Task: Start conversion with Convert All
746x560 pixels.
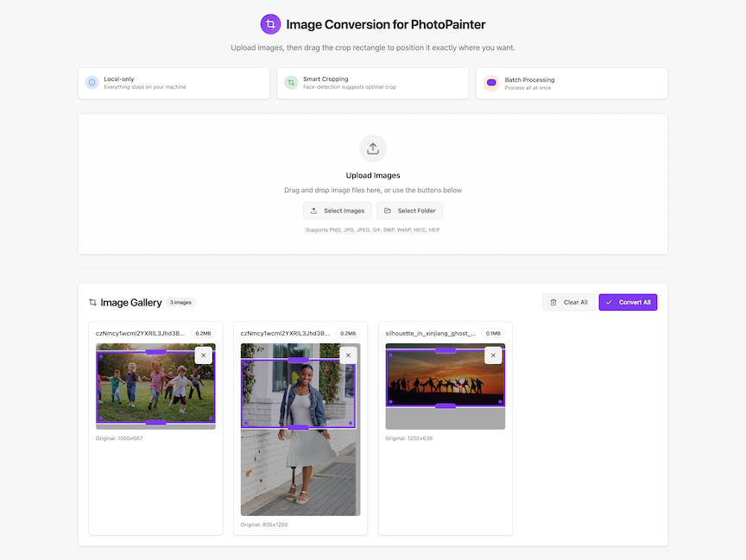Action: pyautogui.click(x=628, y=302)
